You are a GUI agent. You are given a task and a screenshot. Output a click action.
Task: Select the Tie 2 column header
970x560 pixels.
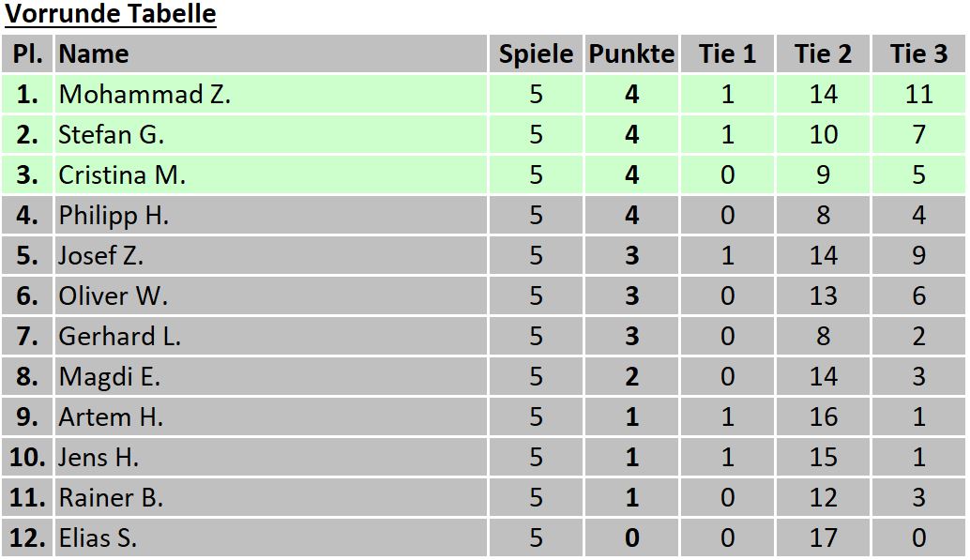coord(823,54)
